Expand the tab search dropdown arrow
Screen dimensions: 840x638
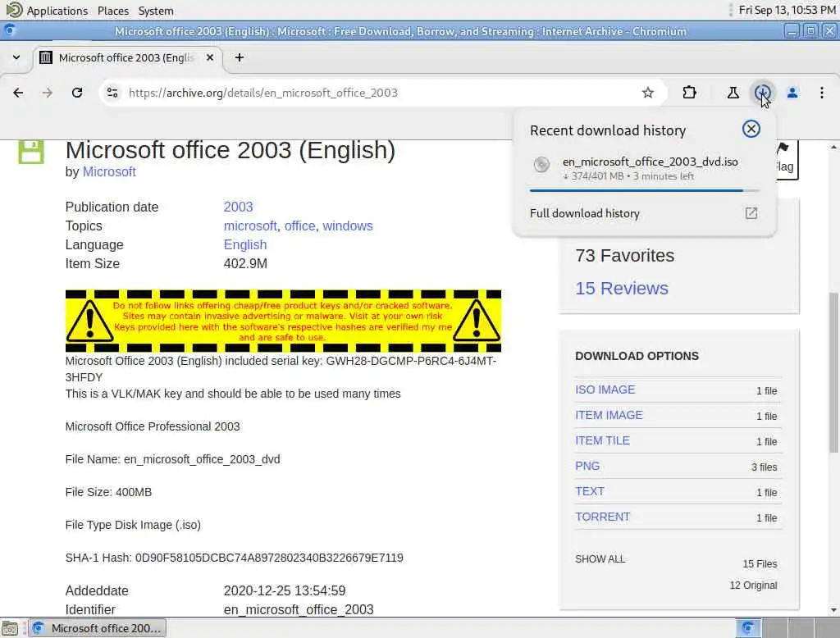(x=16, y=57)
